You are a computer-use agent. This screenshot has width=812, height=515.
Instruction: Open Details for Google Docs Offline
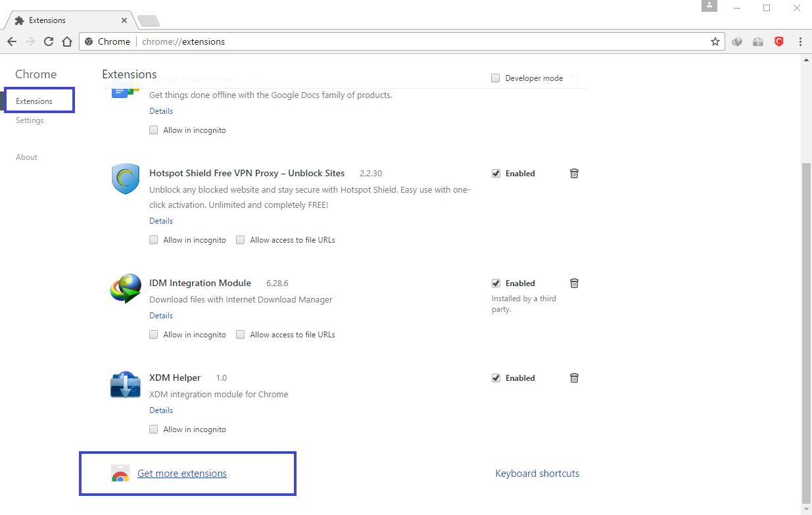click(x=161, y=110)
